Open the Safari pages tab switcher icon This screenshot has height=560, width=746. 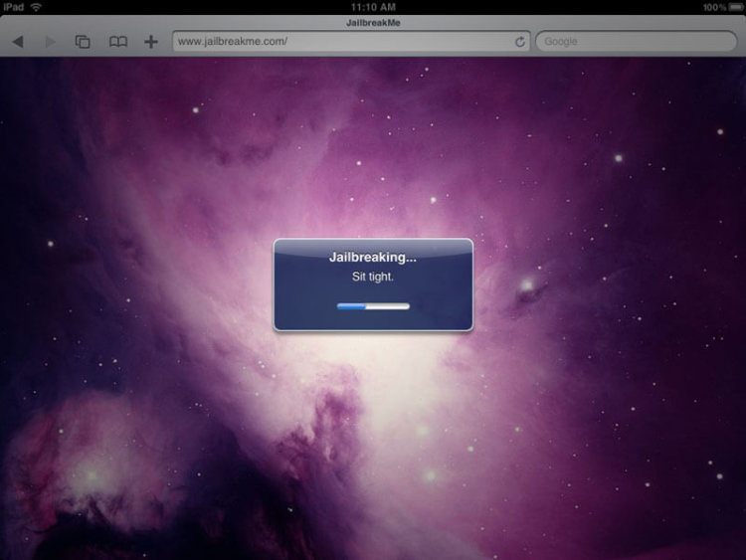(83, 42)
